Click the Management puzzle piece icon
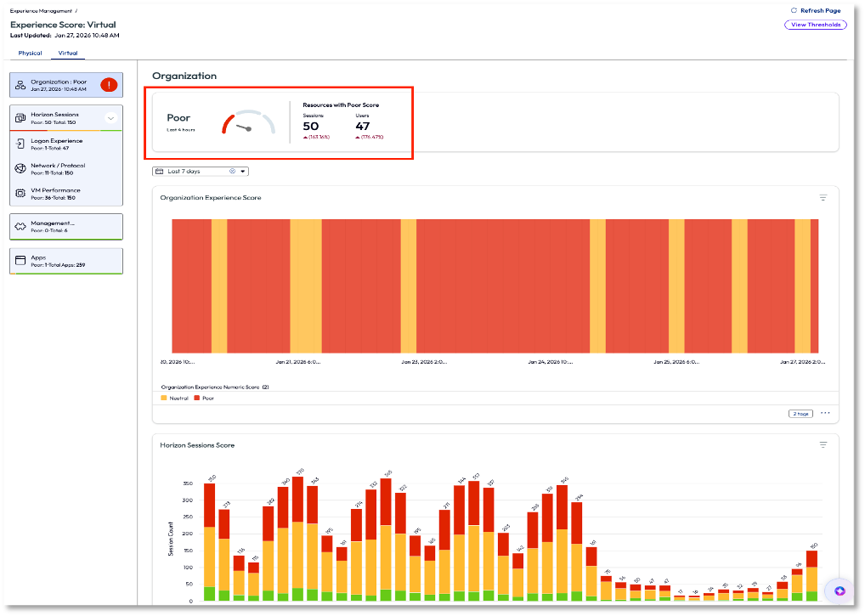 click(x=20, y=226)
